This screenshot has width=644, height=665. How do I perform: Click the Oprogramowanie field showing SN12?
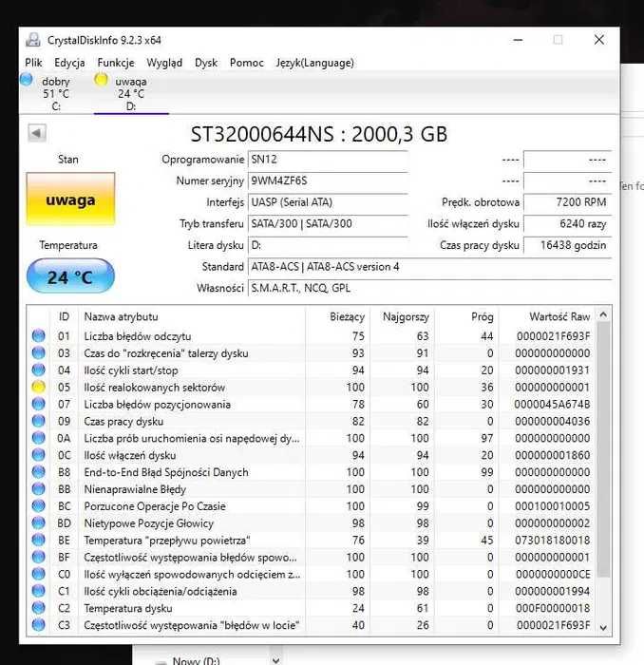pos(328,160)
